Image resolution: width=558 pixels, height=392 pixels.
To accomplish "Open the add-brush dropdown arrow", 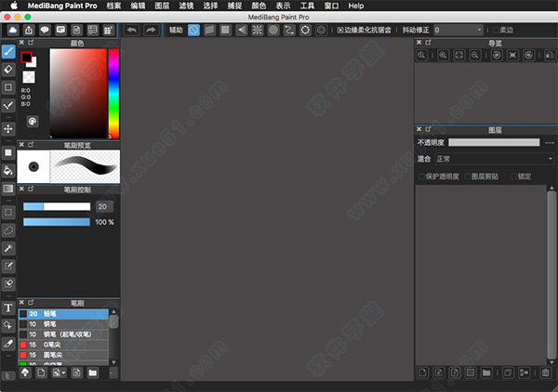I will point(63,372).
